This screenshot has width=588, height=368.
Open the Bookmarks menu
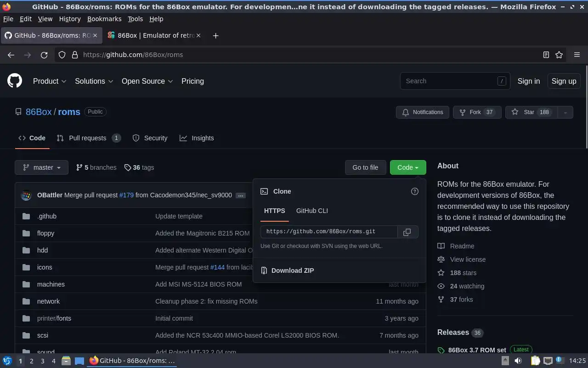coord(104,19)
